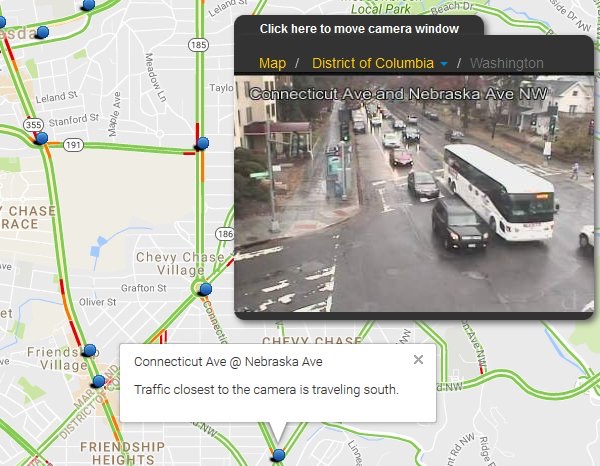Click the camera marker at Route 355 and 191 junction
The image size is (600, 466).
(42, 137)
